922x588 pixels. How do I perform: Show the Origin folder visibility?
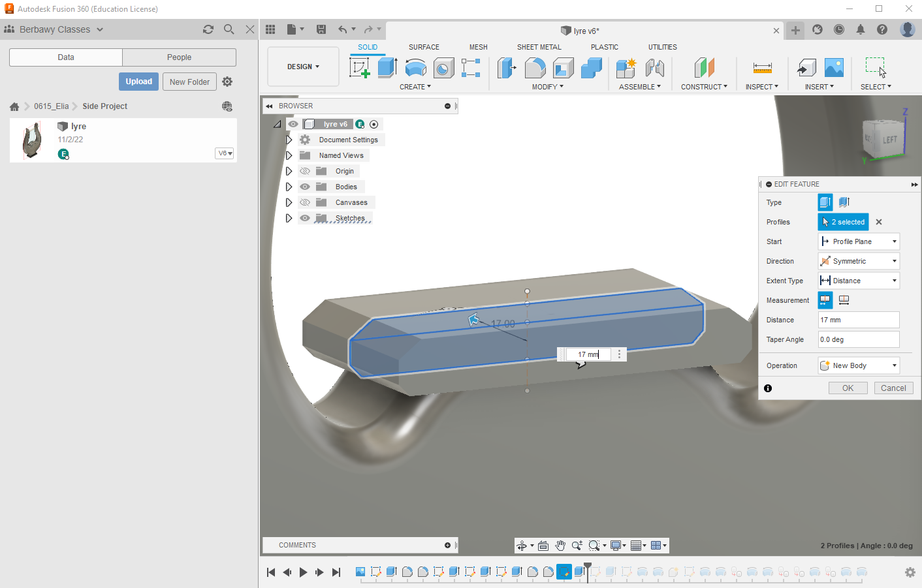tap(305, 171)
